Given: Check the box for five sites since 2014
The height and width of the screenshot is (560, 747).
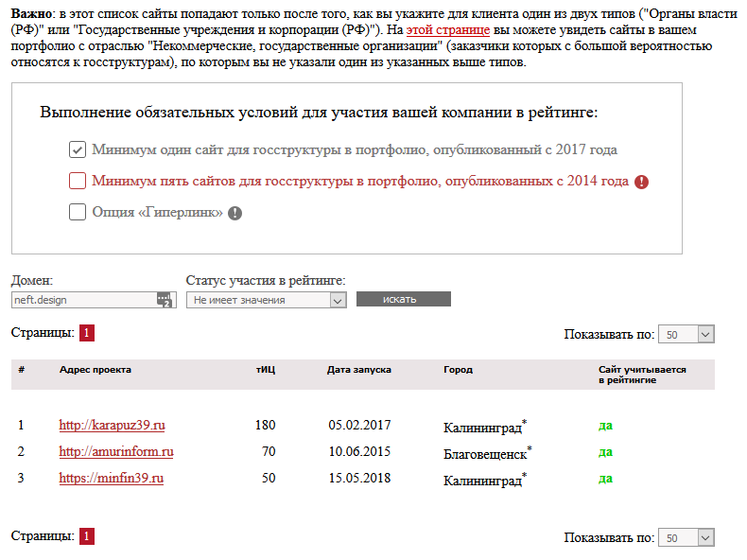Looking at the screenshot, I should (x=78, y=181).
